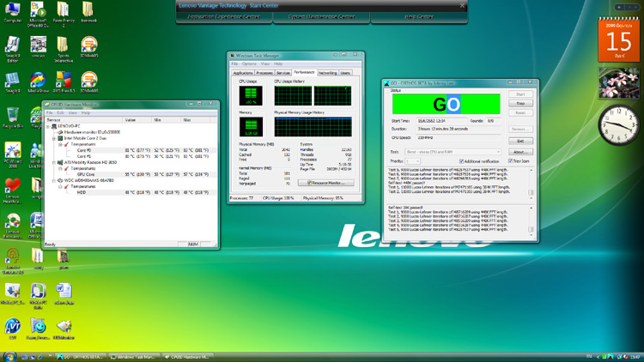Viewport: 644px width, 362px height.
Task: Open the HWMonitor desktop shortcut
Action: (x=64, y=329)
